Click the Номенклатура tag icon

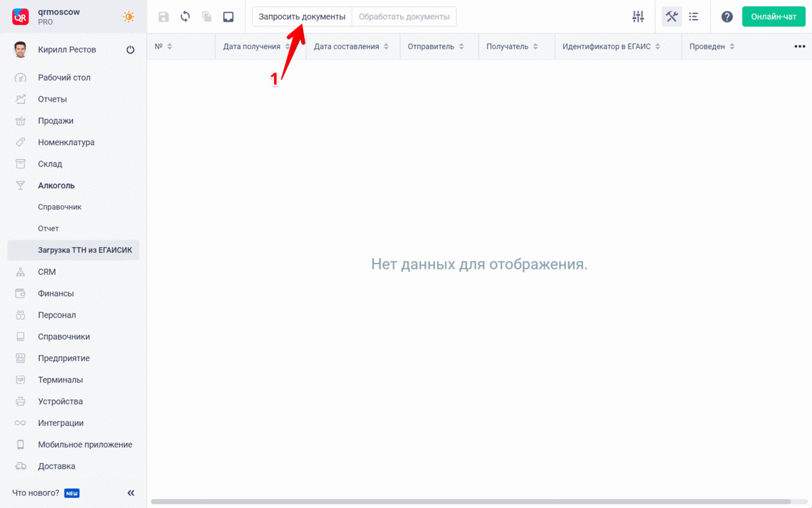click(x=20, y=142)
